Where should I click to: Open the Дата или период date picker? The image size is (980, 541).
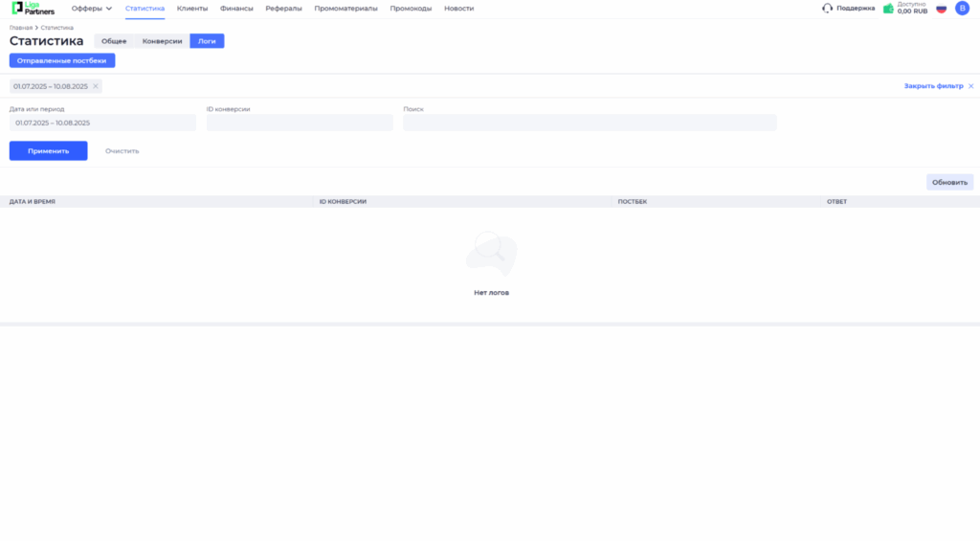click(x=102, y=123)
